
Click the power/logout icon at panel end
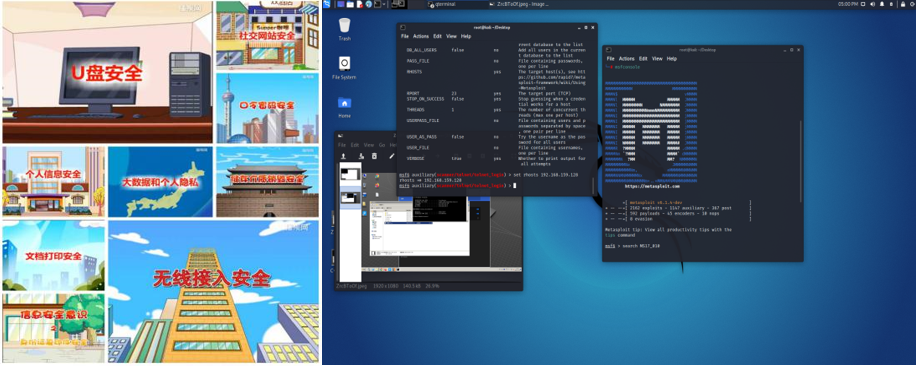point(912,4)
